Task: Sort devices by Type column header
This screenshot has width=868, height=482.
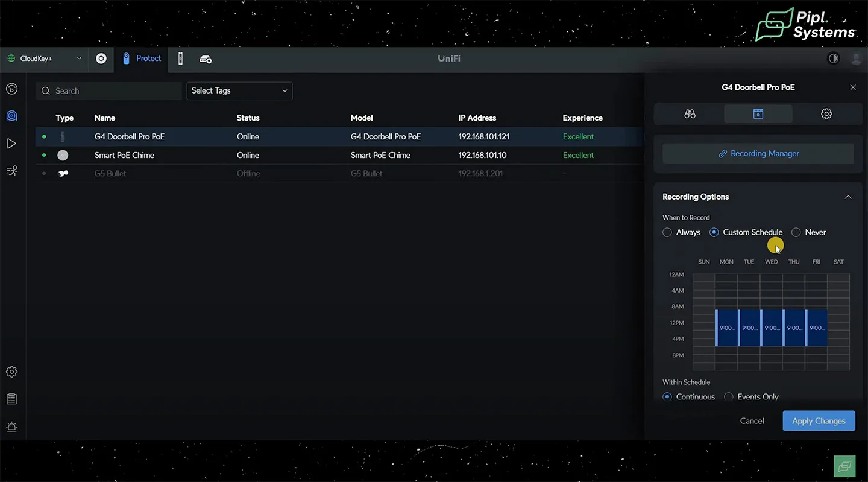Action: pyautogui.click(x=64, y=118)
